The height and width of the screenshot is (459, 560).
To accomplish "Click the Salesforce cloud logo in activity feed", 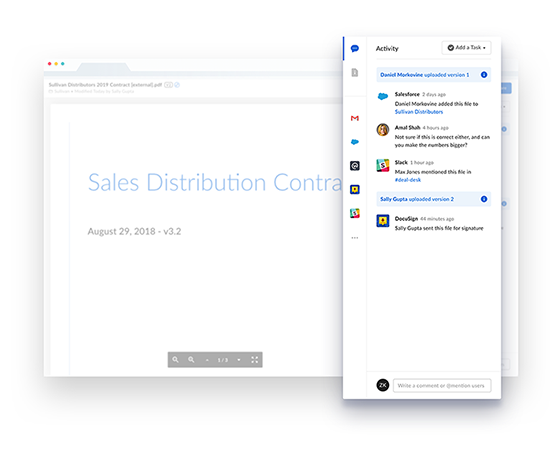I will click(x=383, y=96).
